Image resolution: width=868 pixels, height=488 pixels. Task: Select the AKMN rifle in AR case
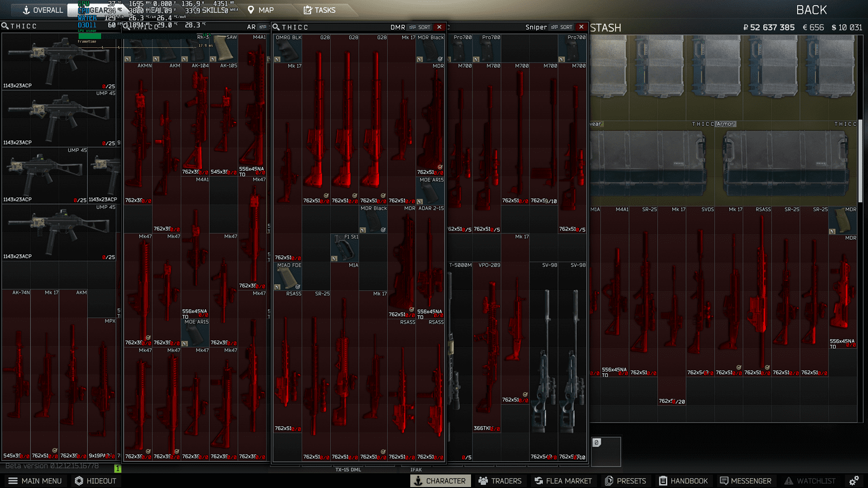pyautogui.click(x=138, y=133)
